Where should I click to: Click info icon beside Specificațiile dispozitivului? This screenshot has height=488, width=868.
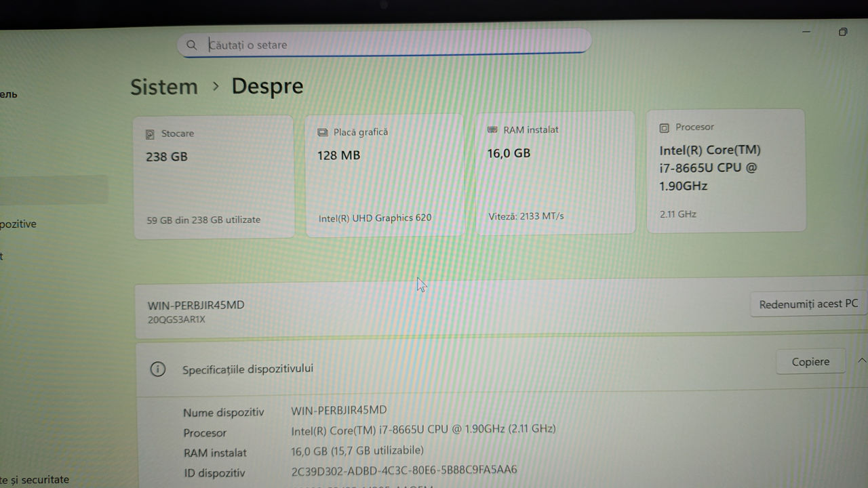coord(157,369)
